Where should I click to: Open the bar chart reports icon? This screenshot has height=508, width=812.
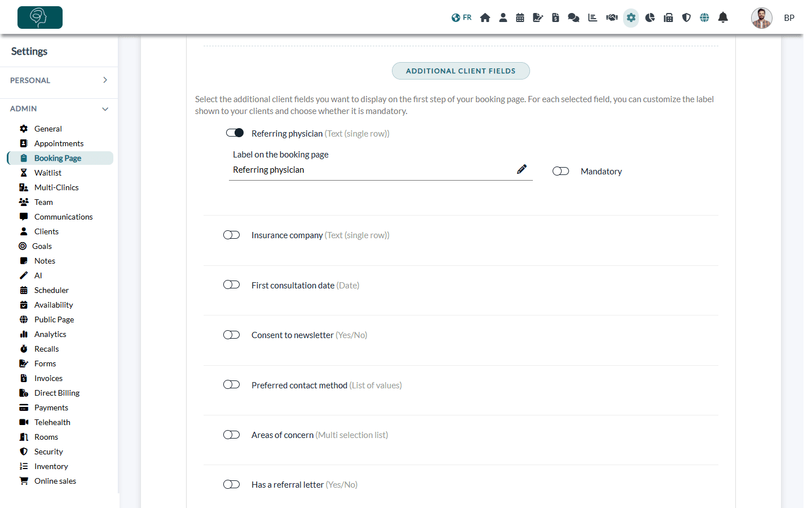coord(593,17)
